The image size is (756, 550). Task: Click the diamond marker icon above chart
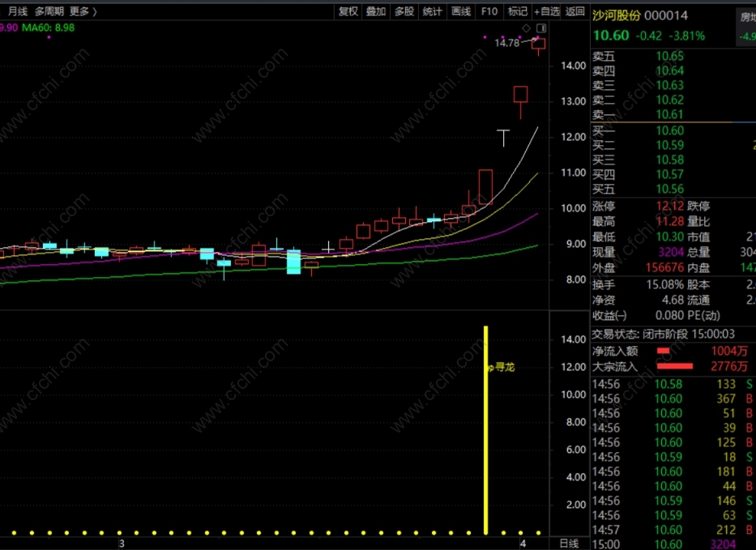527,28
